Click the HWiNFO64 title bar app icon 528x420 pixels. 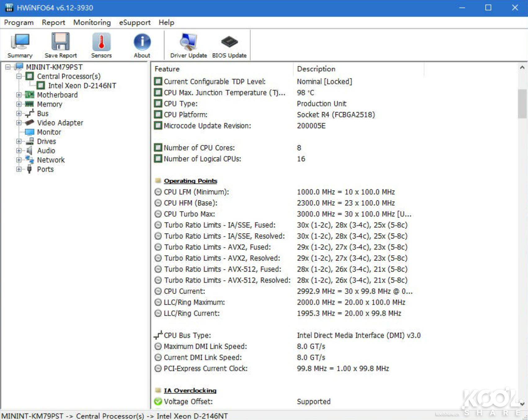9,7
